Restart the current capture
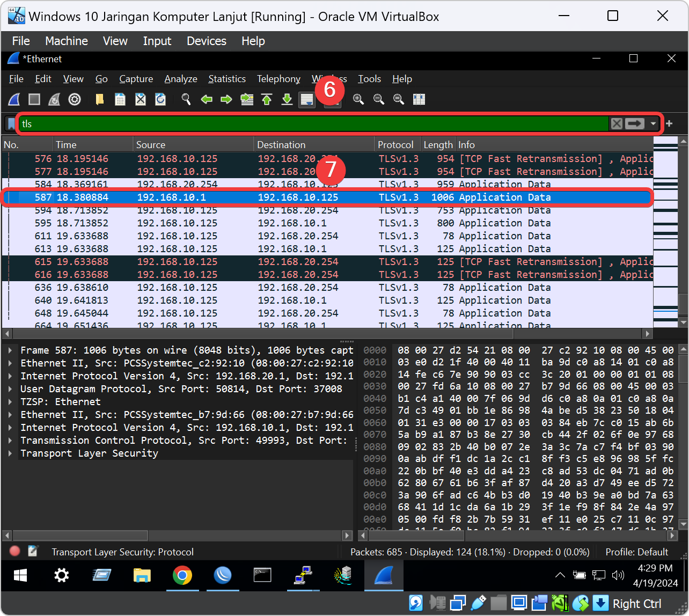The width and height of the screenshot is (689, 616). 54,99
